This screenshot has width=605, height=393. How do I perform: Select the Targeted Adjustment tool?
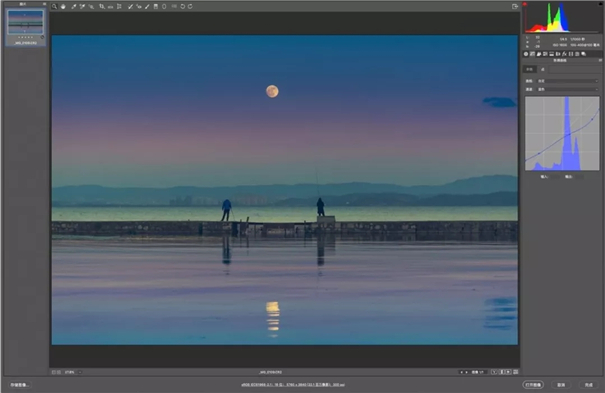(91, 7)
